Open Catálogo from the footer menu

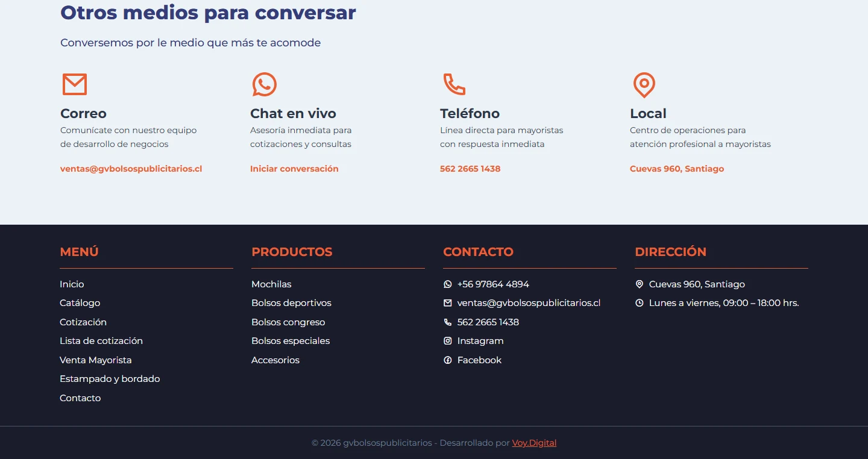[x=80, y=303]
